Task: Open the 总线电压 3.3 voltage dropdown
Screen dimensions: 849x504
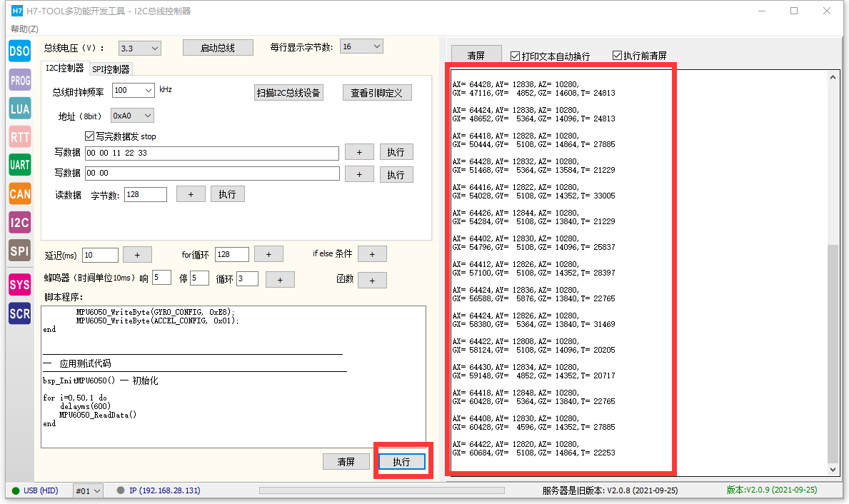Action: (139, 48)
